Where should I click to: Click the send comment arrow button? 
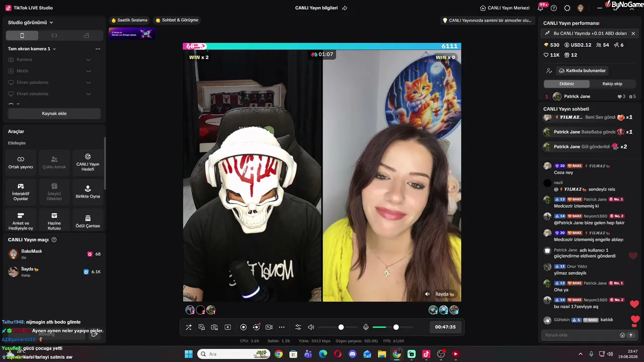[631, 335]
